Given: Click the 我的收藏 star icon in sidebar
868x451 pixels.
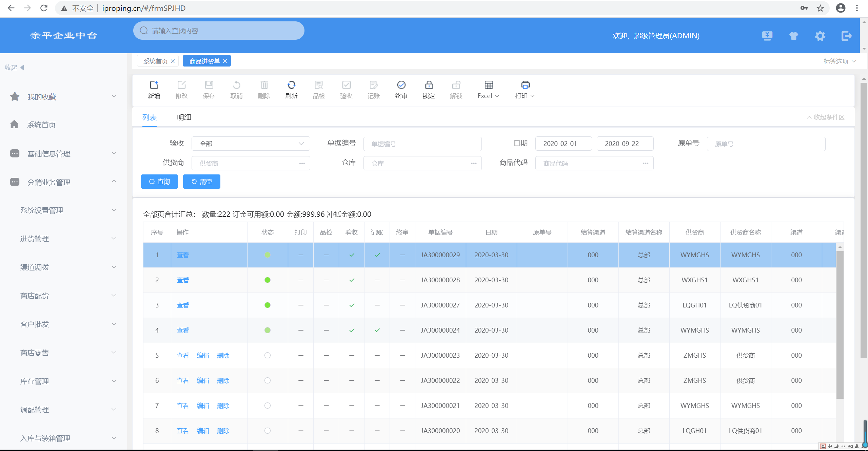Looking at the screenshot, I should [x=15, y=97].
